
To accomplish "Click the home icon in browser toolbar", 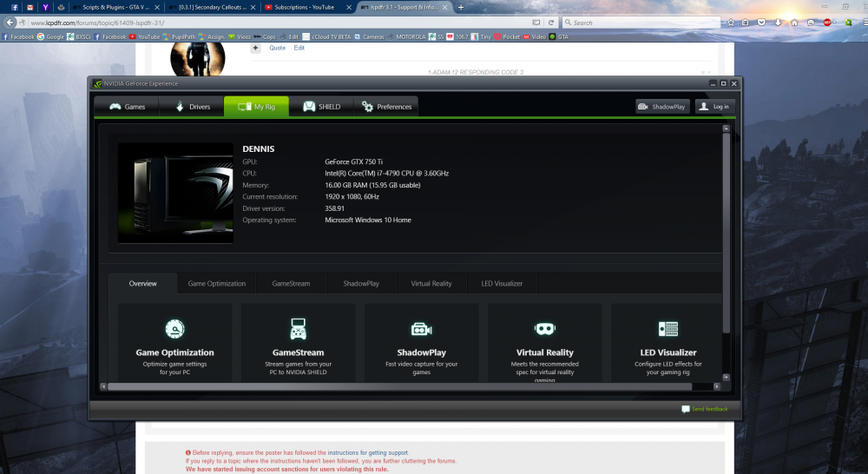I will point(794,23).
